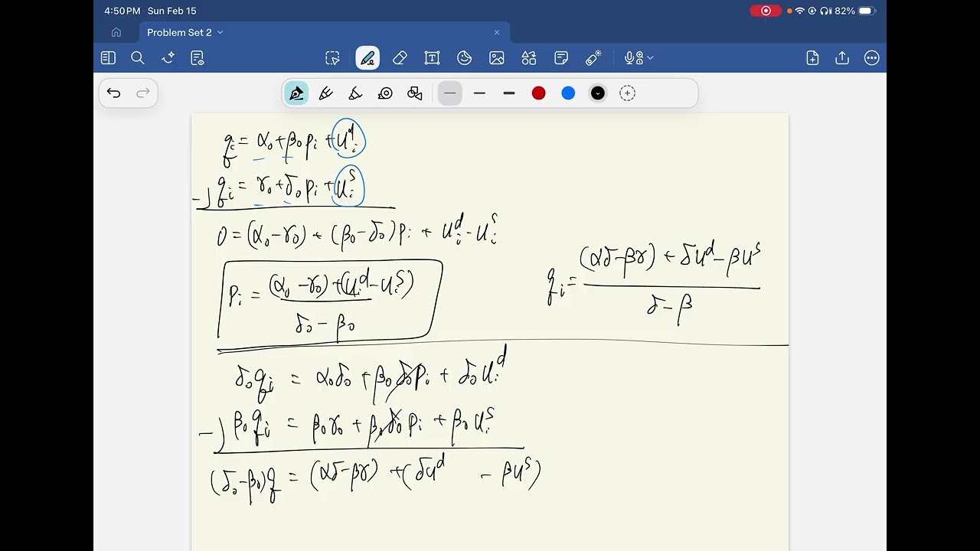Select the laser pointer tool
Screen dimensions: 980x551
point(593,58)
